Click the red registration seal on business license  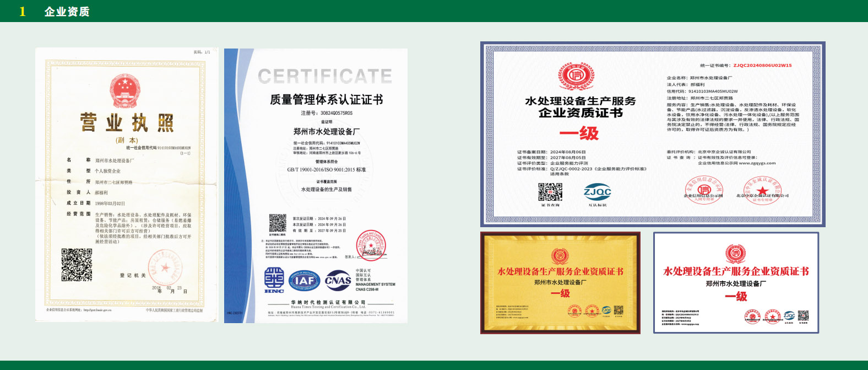tap(164, 267)
